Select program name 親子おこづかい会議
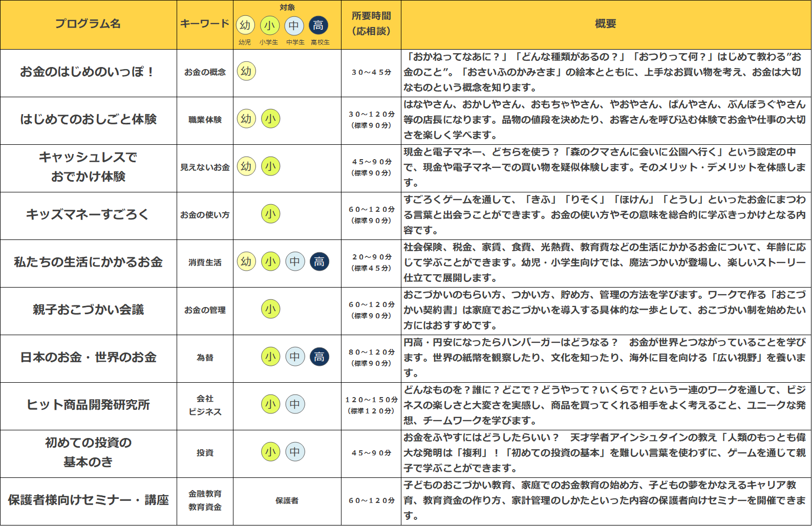Viewport: 812px width, 526px height. 88,310
